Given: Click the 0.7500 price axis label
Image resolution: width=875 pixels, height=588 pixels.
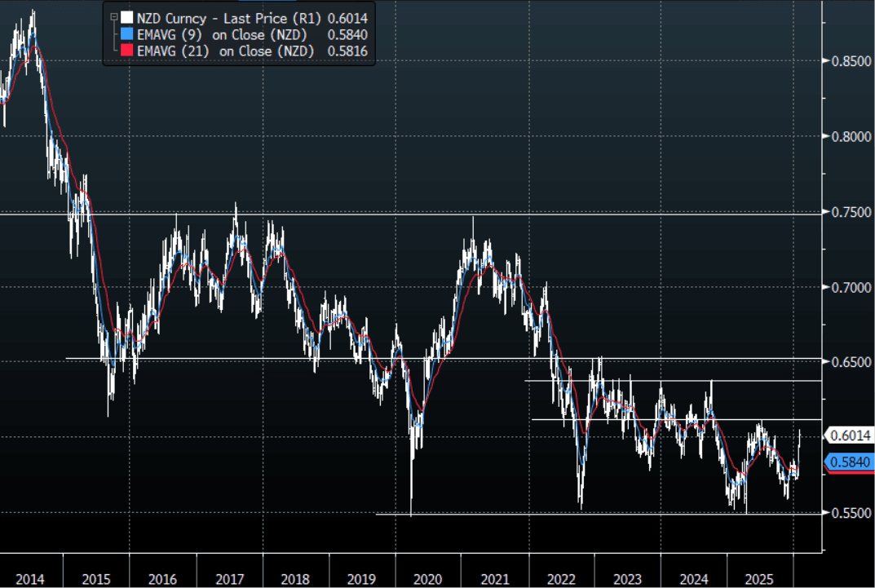Looking at the screenshot, I should [851, 212].
